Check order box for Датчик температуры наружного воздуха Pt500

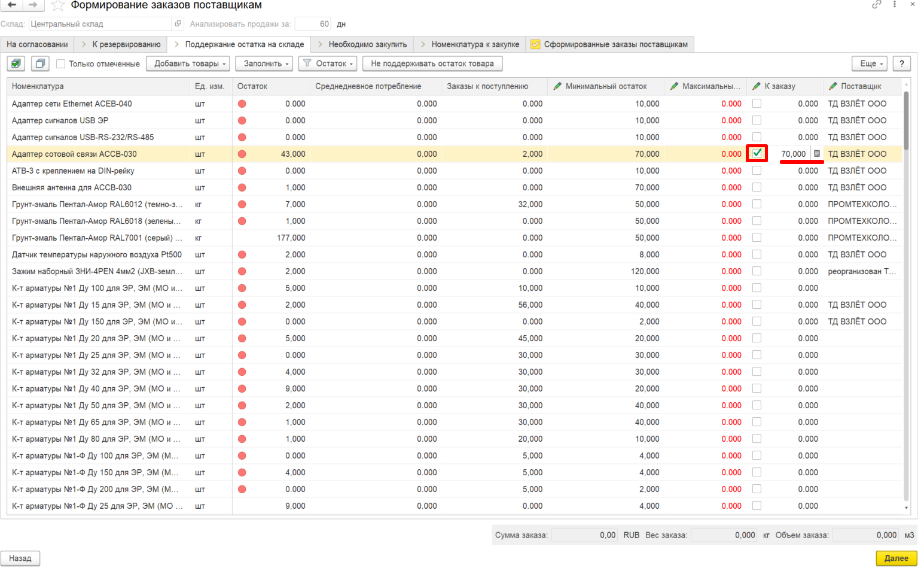pyautogui.click(x=757, y=254)
